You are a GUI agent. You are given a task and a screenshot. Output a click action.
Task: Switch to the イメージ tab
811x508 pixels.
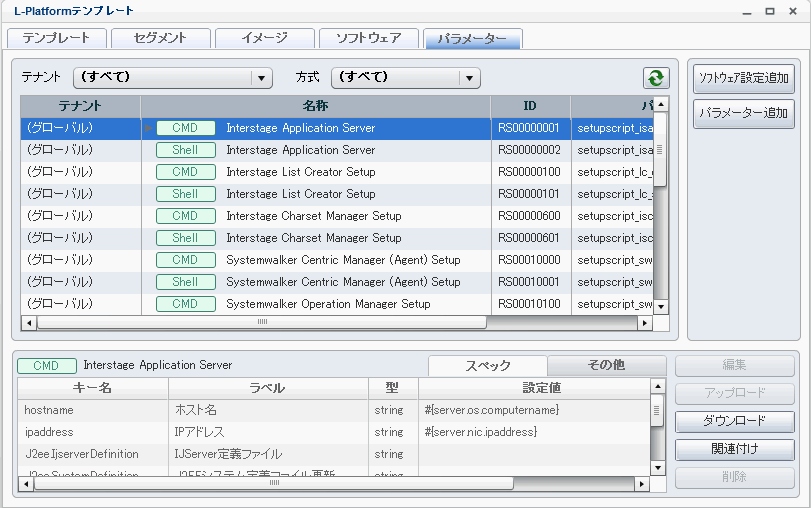[x=264, y=38]
